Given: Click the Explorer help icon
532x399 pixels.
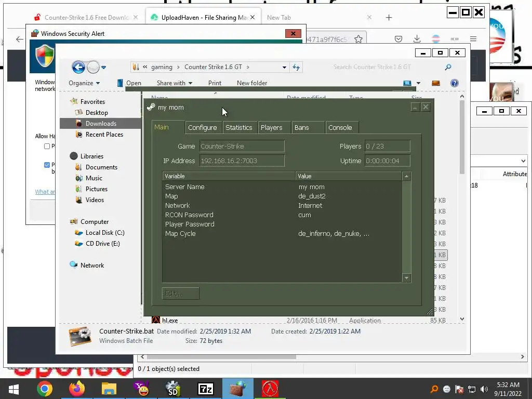Looking at the screenshot, I should 454,83.
